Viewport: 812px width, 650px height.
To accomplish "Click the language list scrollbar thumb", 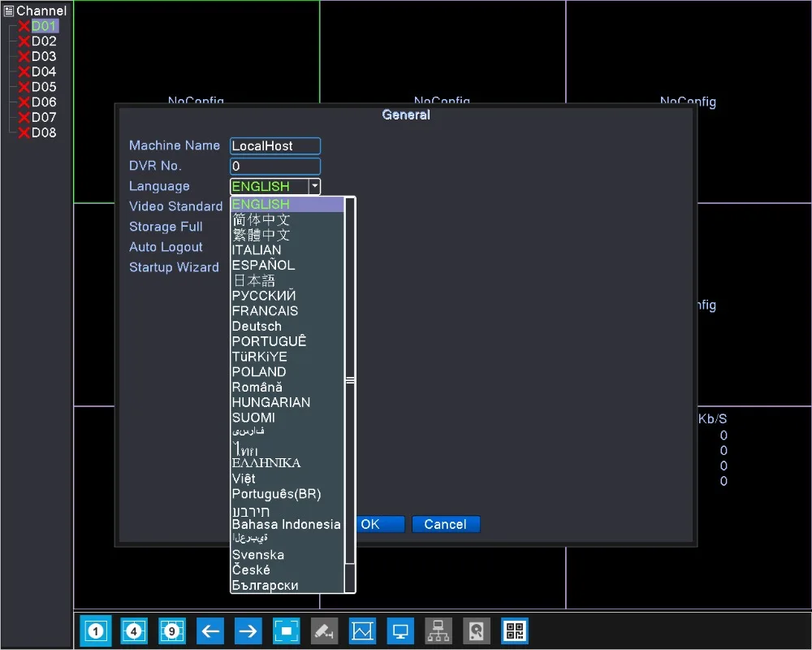I will click(x=350, y=380).
